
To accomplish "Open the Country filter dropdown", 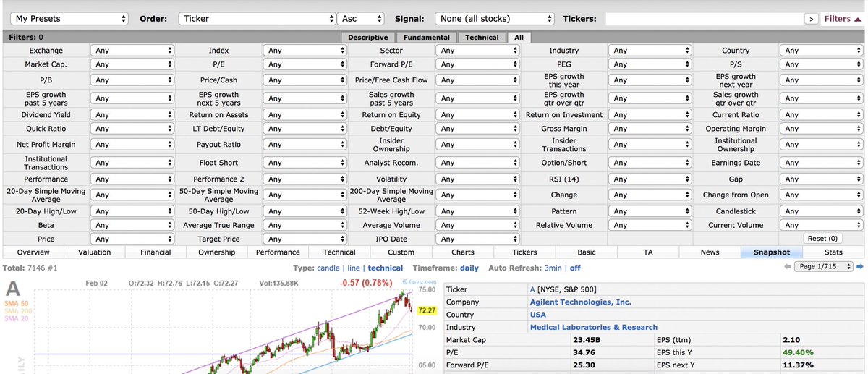I will tap(822, 51).
